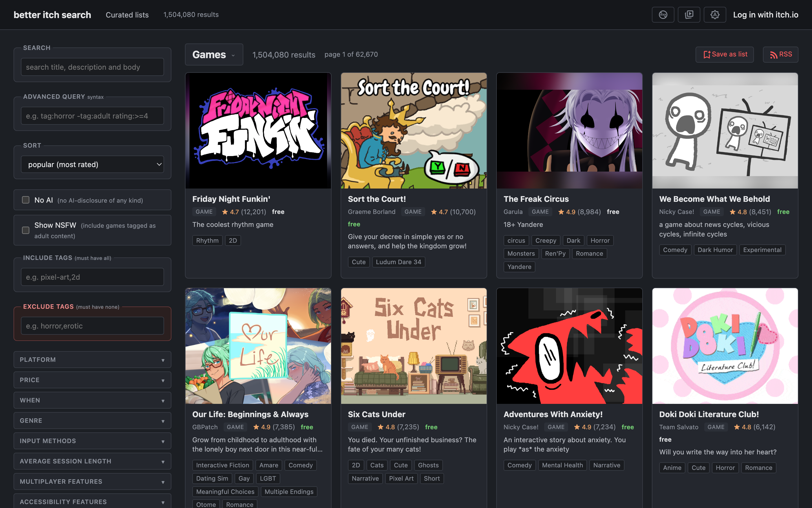The image size is (812, 508).
Task: Expand the Average Session Length section
Action: (x=92, y=461)
